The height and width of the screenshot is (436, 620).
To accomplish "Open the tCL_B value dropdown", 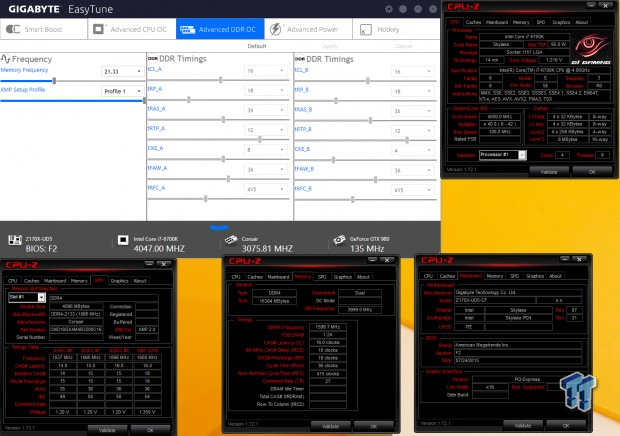I will click(x=412, y=72).
